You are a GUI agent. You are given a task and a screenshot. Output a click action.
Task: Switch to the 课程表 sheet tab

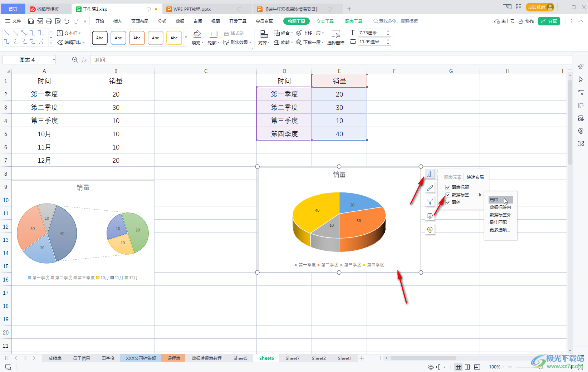coord(173,358)
